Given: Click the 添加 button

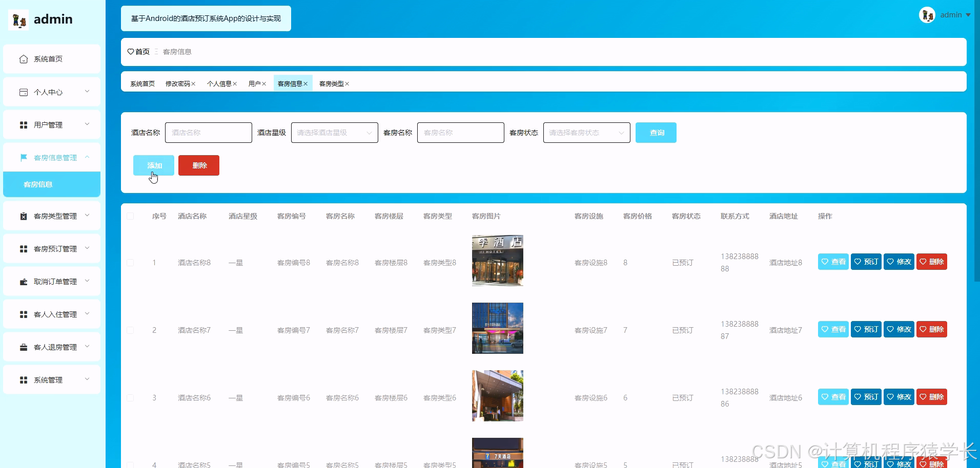Looking at the screenshot, I should (x=154, y=165).
